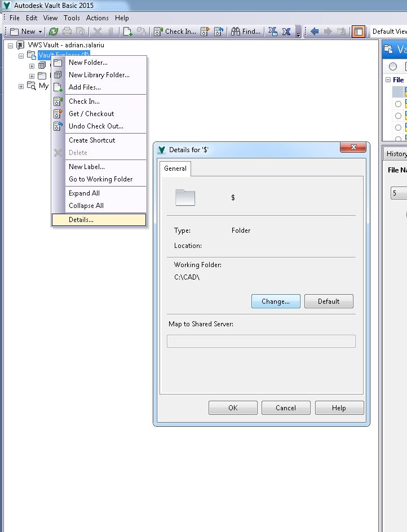
Task: Click the Print Preview toolbar icon
Action: (x=80, y=32)
